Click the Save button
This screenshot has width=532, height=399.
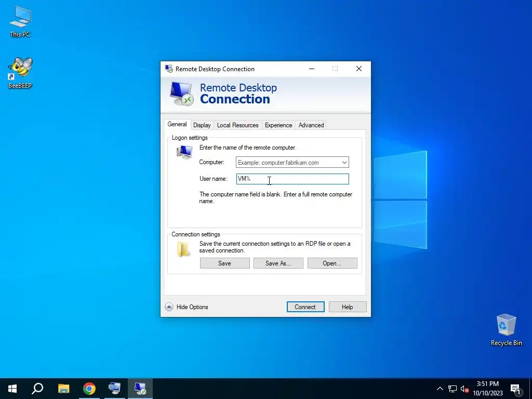coord(224,263)
